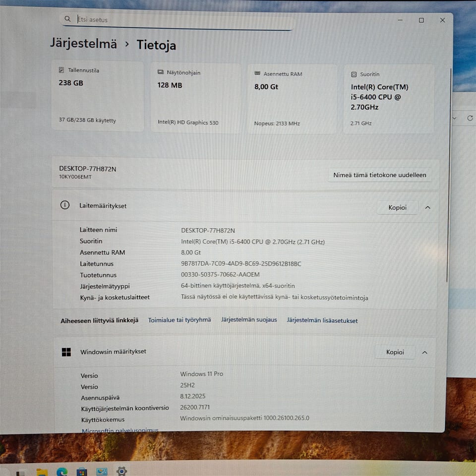Open Järjestelmän lisäasetukset link
The width and height of the screenshot is (476, 476).
(x=322, y=320)
